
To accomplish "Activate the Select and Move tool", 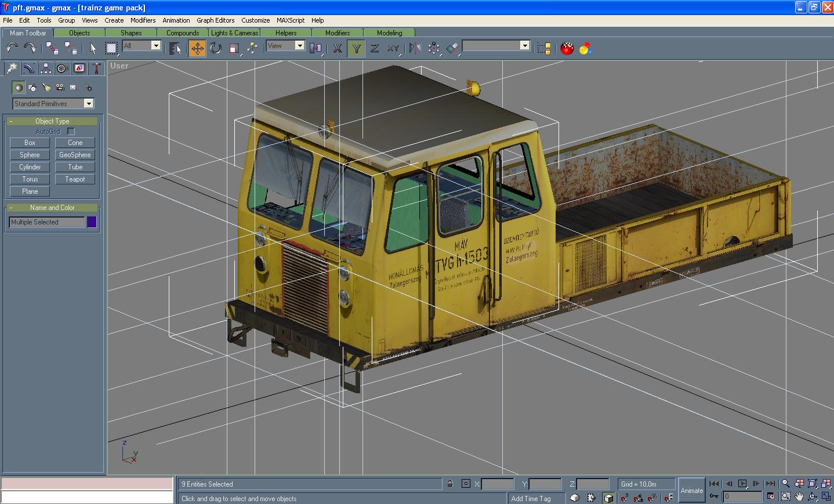I will [x=197, y=48].
